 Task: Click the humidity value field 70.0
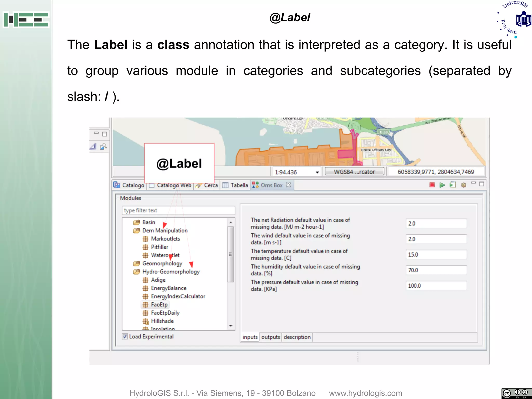(436, 270)
